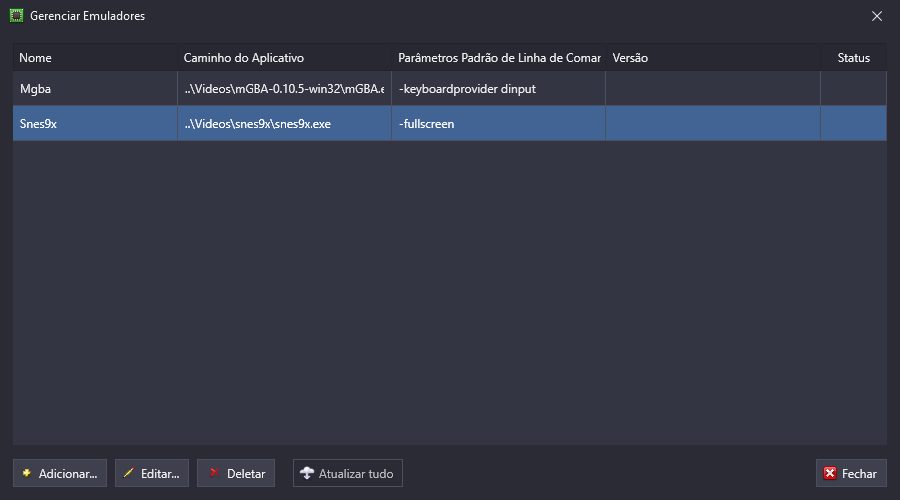The image size is (900, 500).
Task: Click the mGBA.exe application path cell
Action: 284,89
